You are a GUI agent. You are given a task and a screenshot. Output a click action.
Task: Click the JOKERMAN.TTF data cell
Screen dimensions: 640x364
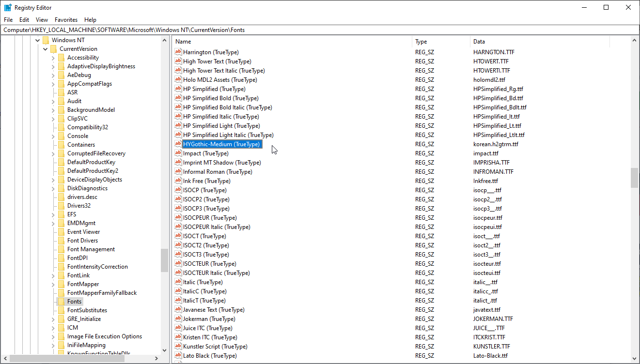pyautogui.click(x=493, y=318)
